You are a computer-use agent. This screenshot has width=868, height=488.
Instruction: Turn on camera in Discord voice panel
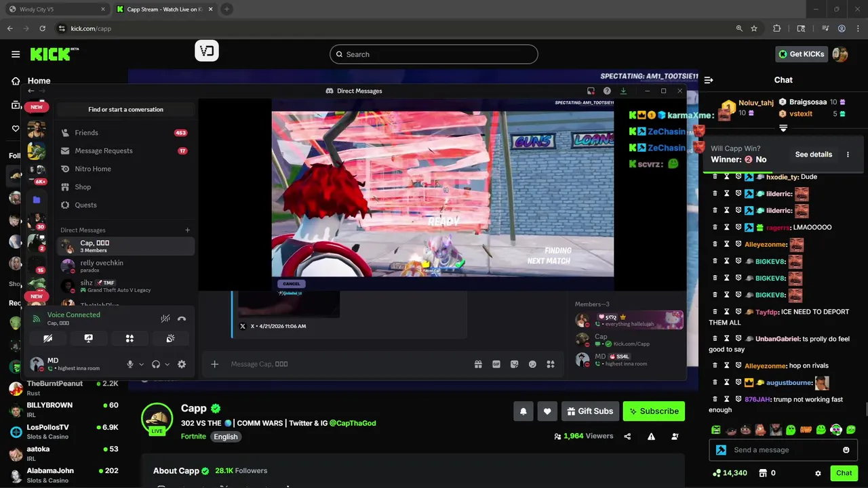(x=47, y=338)
